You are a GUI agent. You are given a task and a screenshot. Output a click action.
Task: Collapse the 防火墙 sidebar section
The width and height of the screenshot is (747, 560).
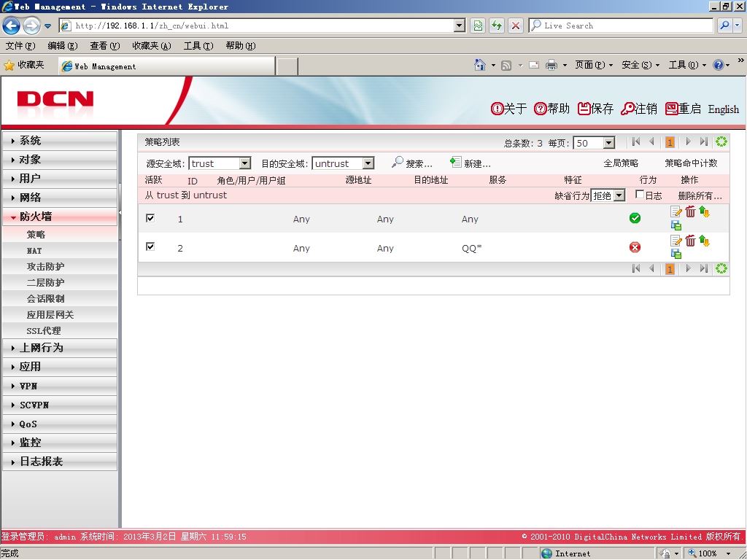click(60, 217)
